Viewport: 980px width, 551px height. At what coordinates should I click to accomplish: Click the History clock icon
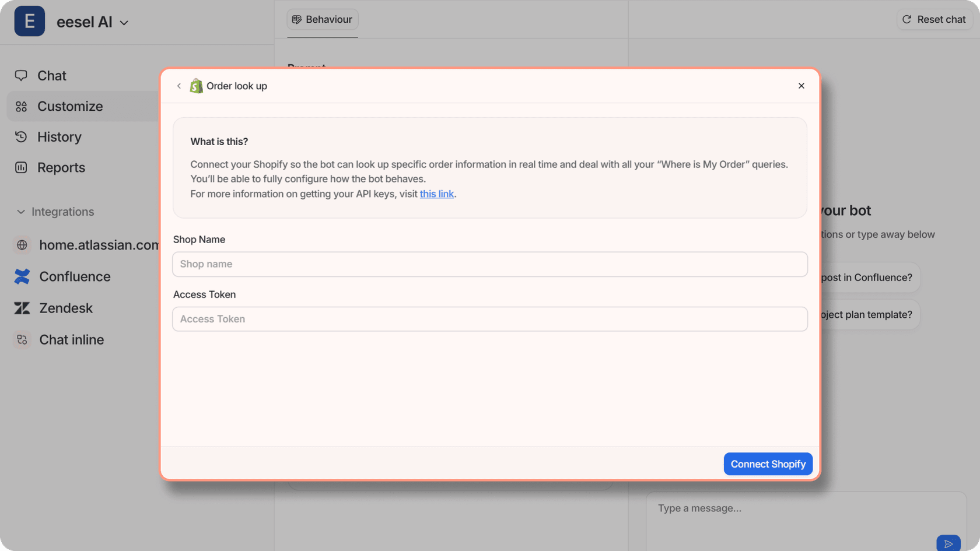pyautogui.click(x=21, y=137)
